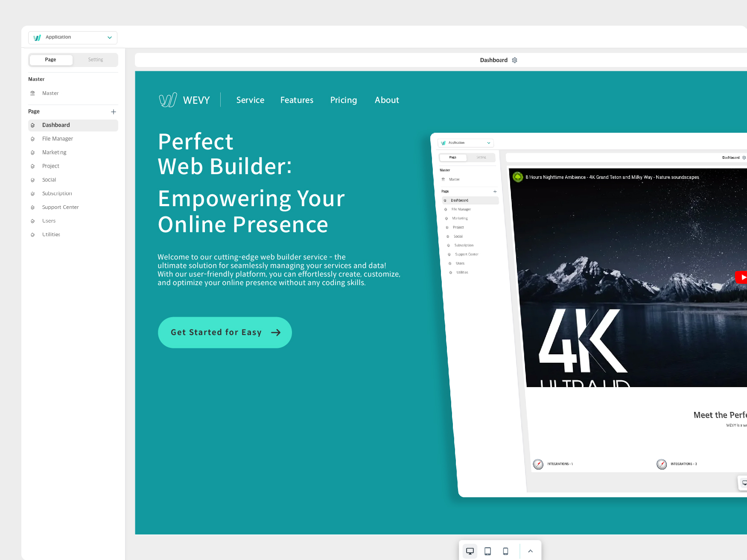
Task: Select Marketing page in sidebar
Action: click(54, 152)
